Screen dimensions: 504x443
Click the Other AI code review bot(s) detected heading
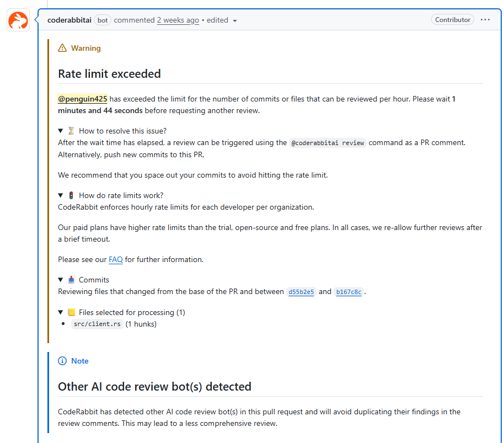pos(154,386)
